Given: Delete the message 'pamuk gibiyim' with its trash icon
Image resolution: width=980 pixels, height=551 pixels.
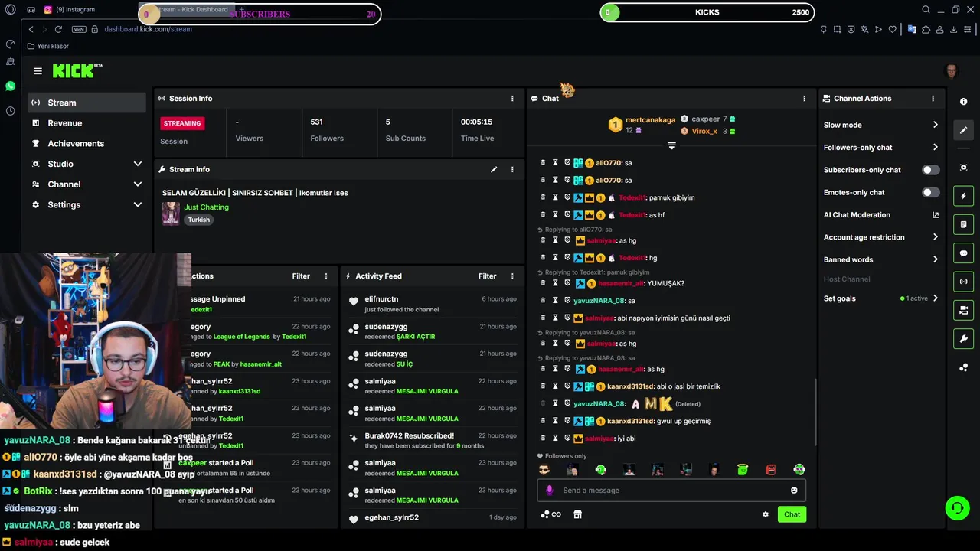Looking at the screenshot, I should click(543, 197).
